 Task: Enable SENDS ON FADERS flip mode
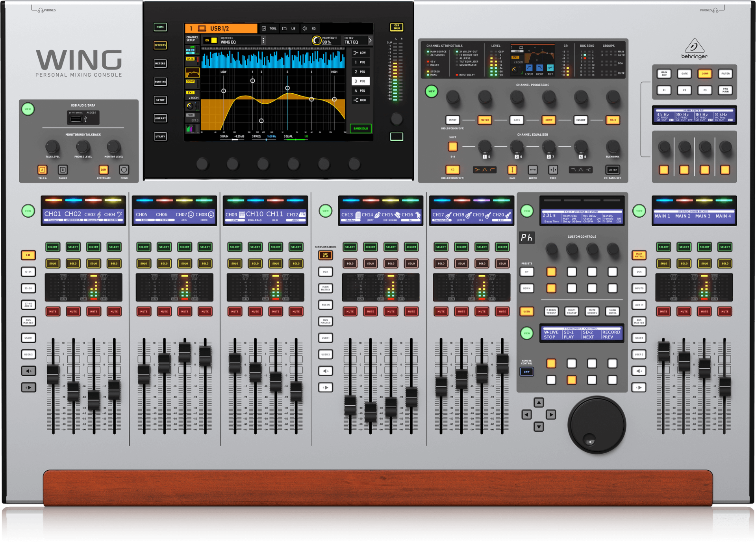click(x=326, y=255)
